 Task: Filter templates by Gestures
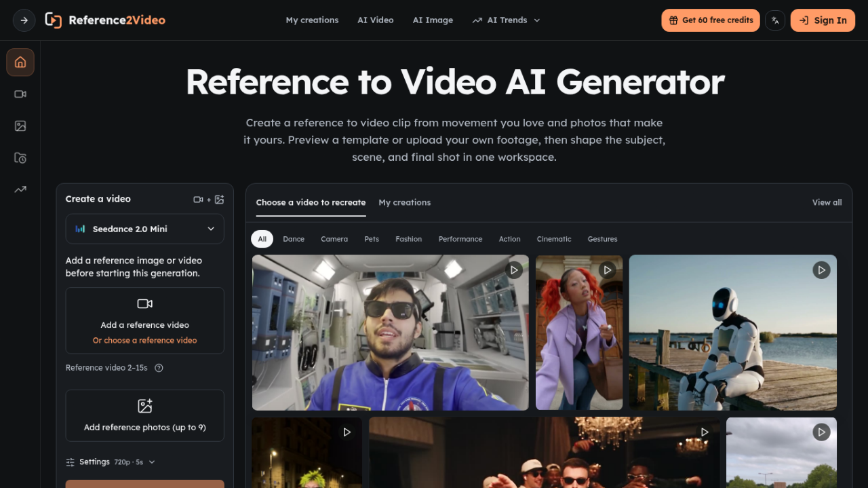[x=603, y=239]
